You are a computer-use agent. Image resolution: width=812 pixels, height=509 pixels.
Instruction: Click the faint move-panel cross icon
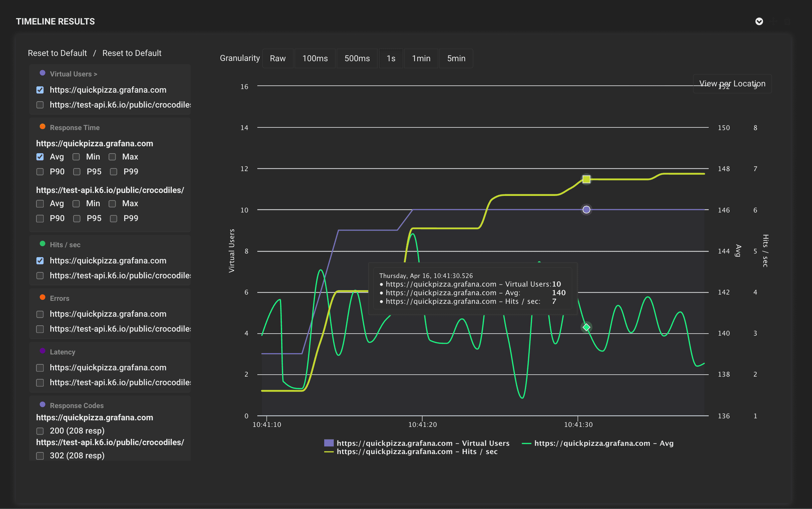[774, 22]
